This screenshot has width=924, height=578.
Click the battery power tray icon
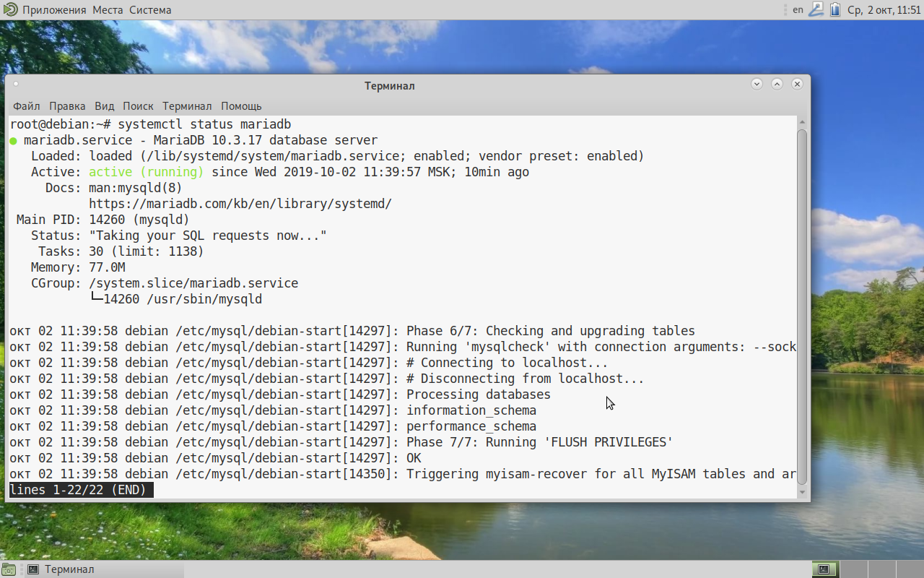tap(835, 10)
